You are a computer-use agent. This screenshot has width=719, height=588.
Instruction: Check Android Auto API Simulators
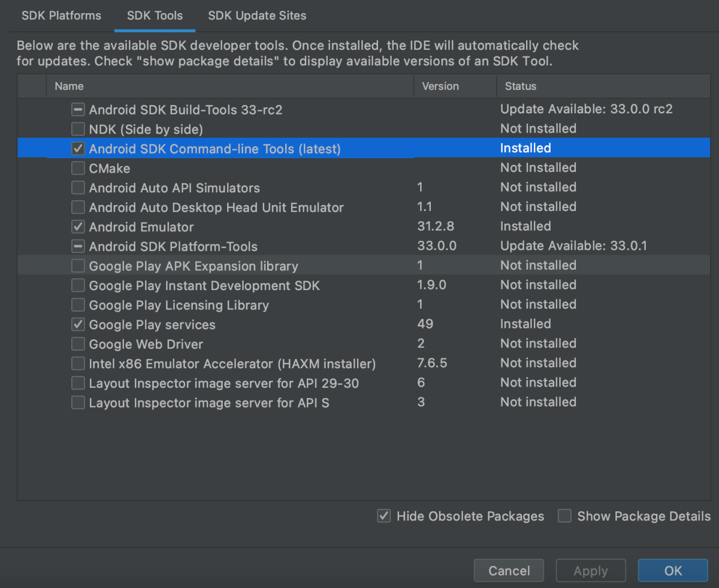pos(78,188)
